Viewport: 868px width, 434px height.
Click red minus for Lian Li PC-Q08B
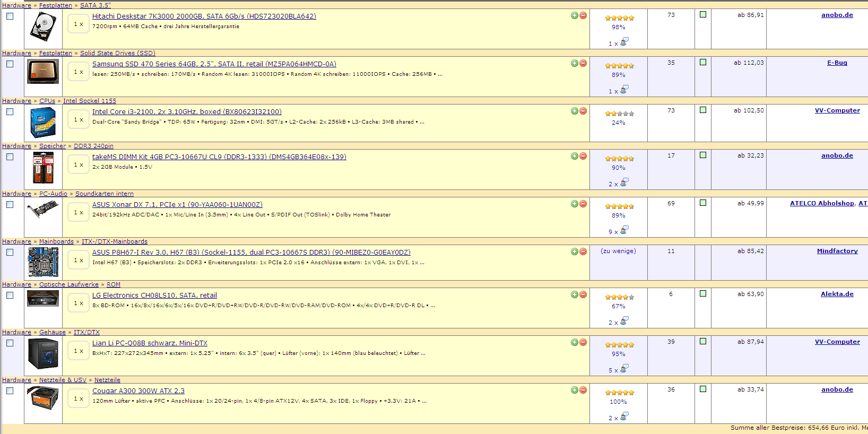pos(583,342)
